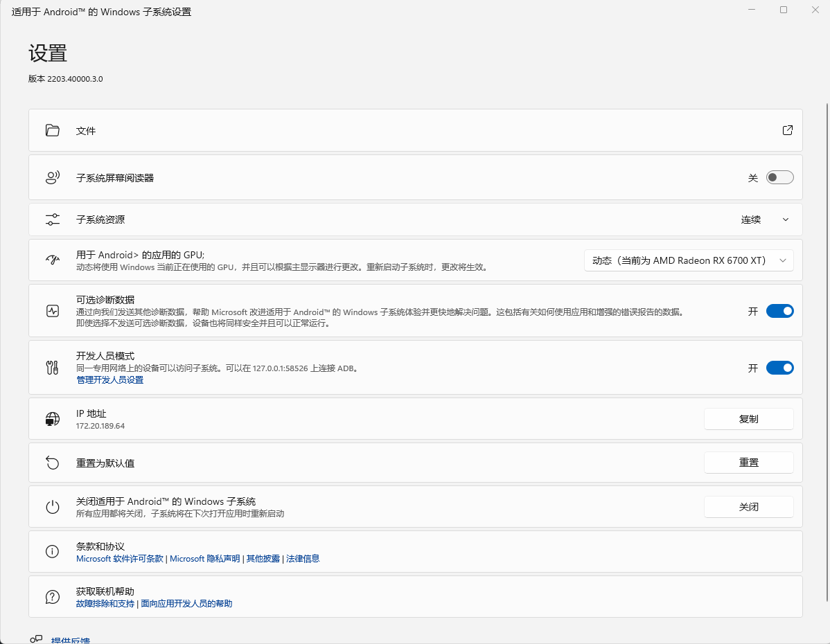This screenshot has width=830, height=644.
Task: Open the GPU dropdown showing AMD Radeon
Action: [689, 260]
